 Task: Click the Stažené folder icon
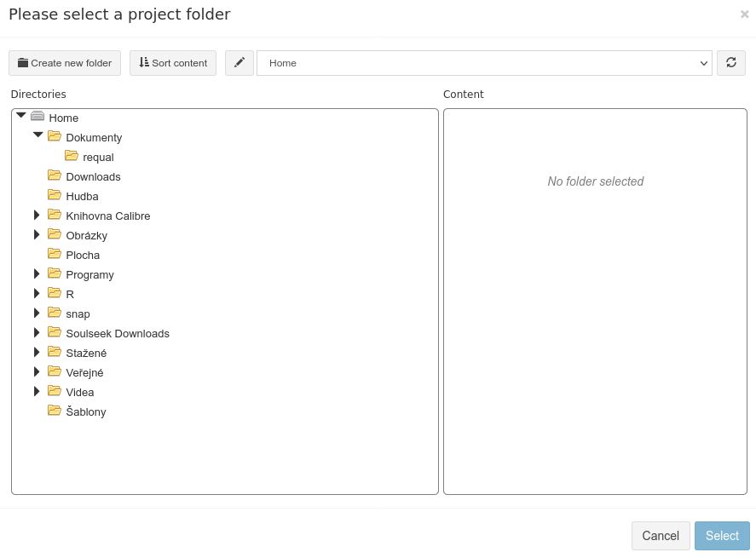coord(55,352)
